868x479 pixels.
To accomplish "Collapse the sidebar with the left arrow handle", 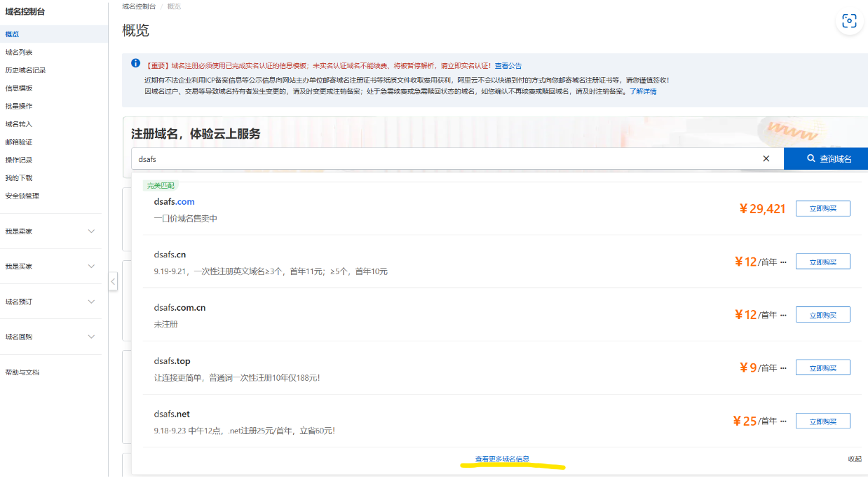I will [x=113, y=281].
